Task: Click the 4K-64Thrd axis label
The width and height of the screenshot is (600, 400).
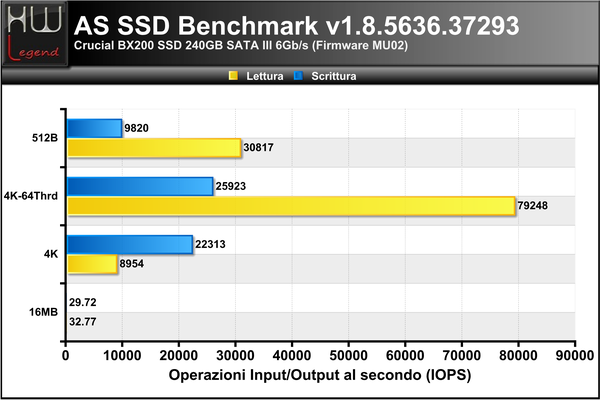Action: coord(31,196)
